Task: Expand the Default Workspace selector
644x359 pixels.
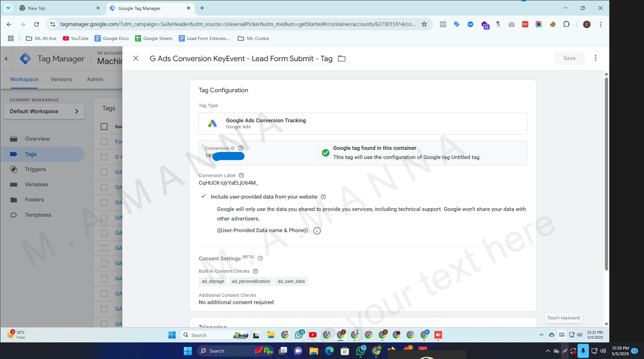Action: click(x=44, y=111)
